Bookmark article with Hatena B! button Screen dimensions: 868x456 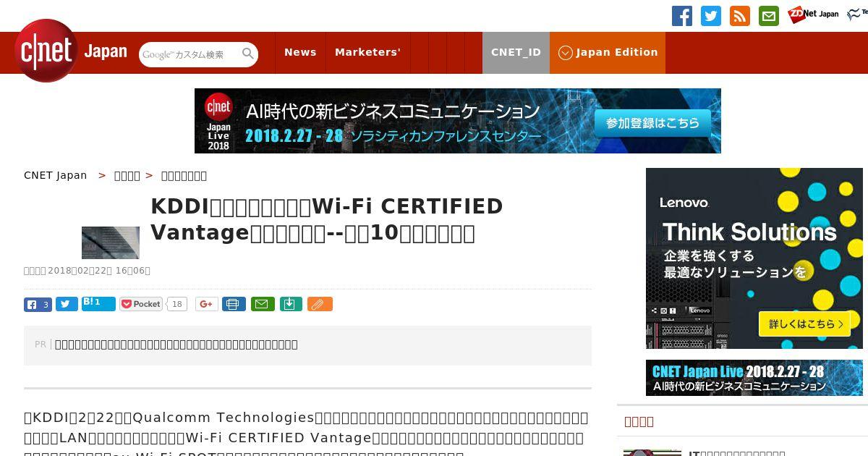pyautogui.click(x=98, y=304)
